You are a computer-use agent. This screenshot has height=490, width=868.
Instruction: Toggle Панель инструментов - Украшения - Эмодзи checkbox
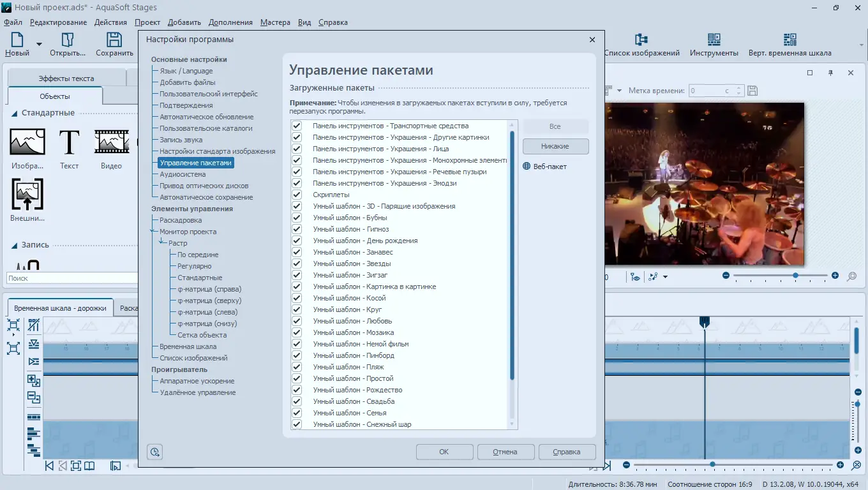[297, 183]
